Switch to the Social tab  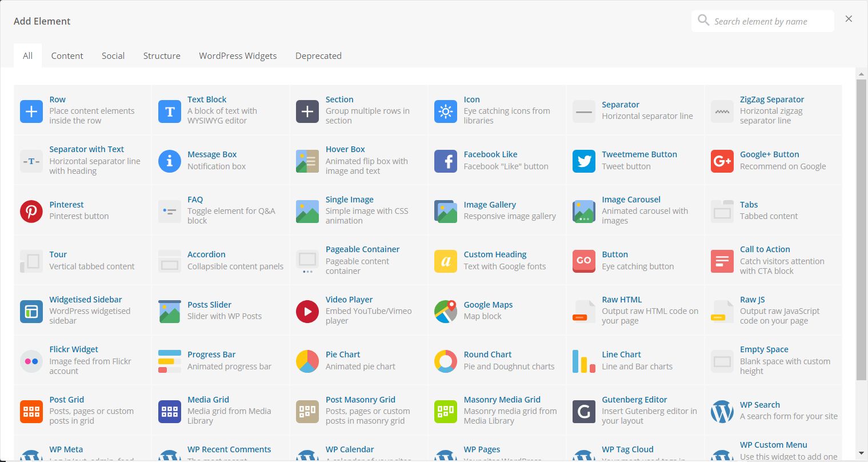click(113, 55)
